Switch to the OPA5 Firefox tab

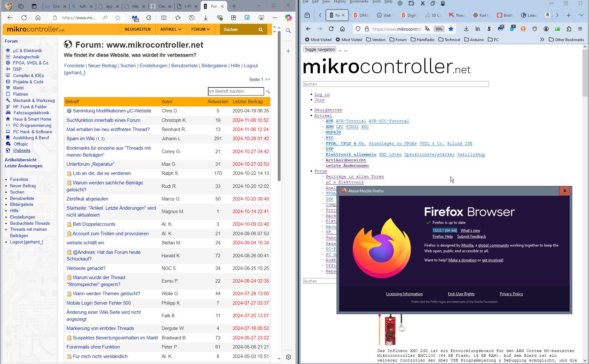361,15
